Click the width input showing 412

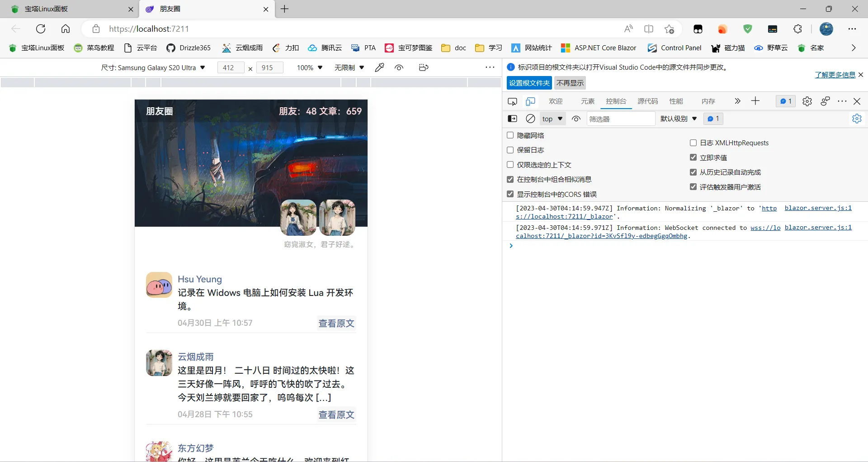231,67
